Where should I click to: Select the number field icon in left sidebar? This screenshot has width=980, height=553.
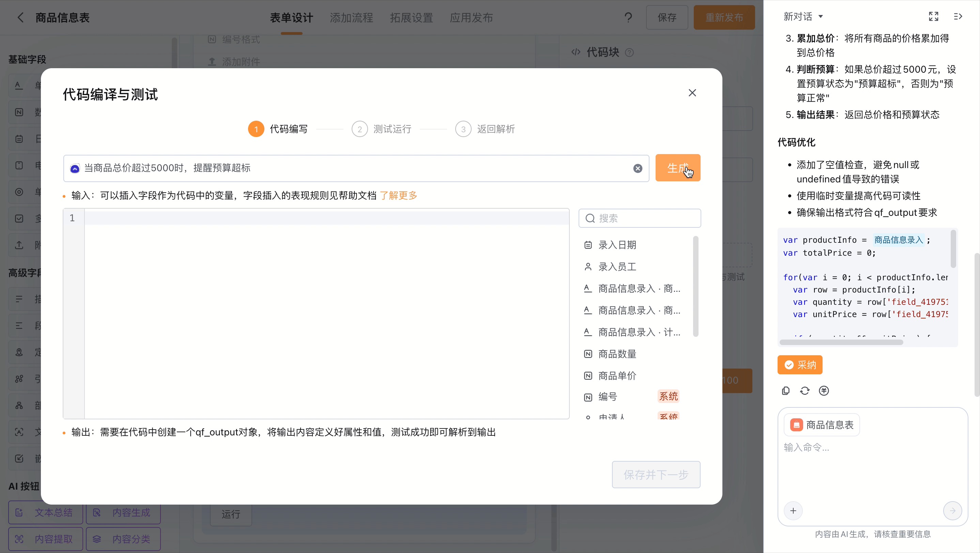tap(19, 112)
